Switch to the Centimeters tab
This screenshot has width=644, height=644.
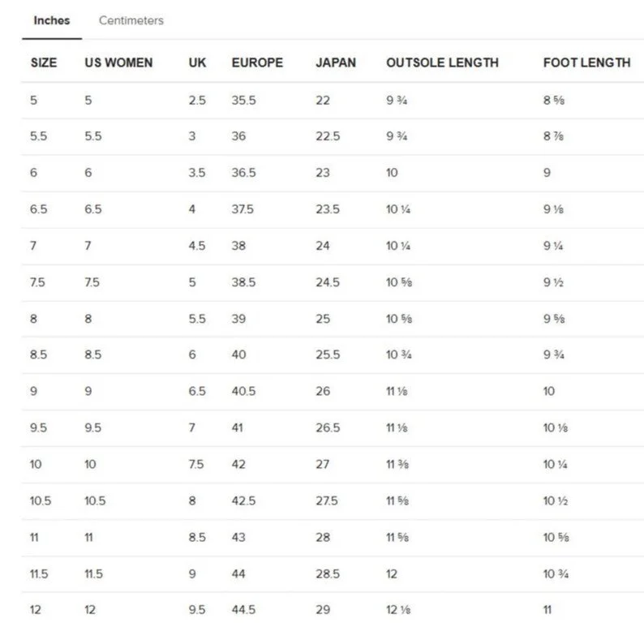131,20
